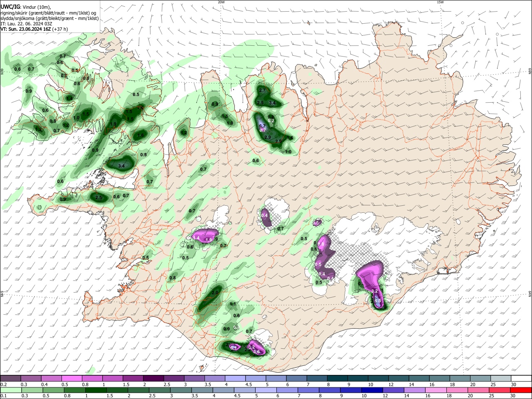Viewport: 532px width, 399px height.
Task: Select the darkest purple top-row swatch above 2
Action: pyautogui.click(x=153, y=379)
